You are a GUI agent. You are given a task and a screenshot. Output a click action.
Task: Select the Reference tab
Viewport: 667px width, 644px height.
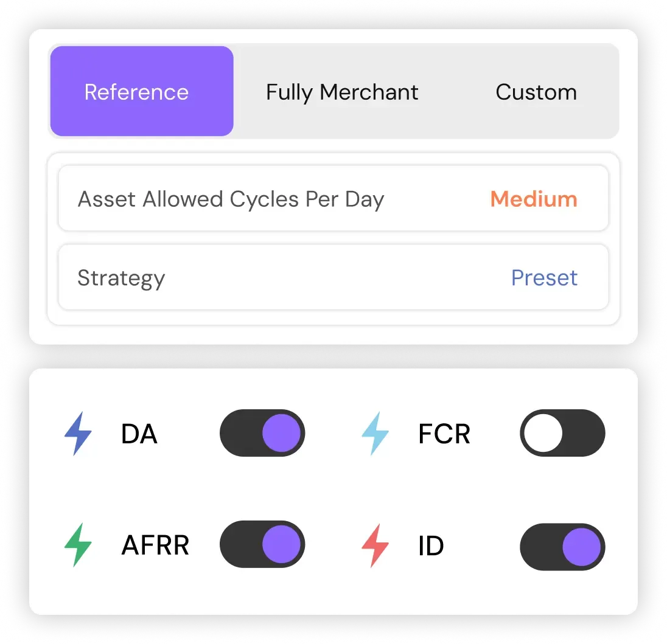[142, 91]
